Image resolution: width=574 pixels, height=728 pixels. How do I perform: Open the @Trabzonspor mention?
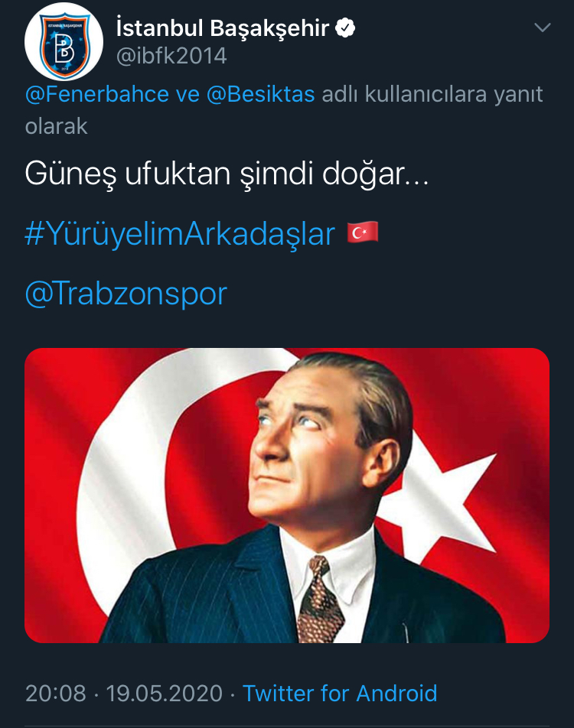(x=126, y=294)
